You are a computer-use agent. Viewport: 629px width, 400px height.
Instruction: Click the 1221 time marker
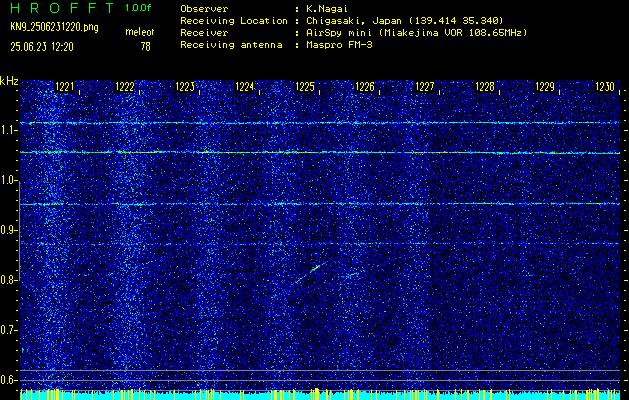tap(64, 87)
